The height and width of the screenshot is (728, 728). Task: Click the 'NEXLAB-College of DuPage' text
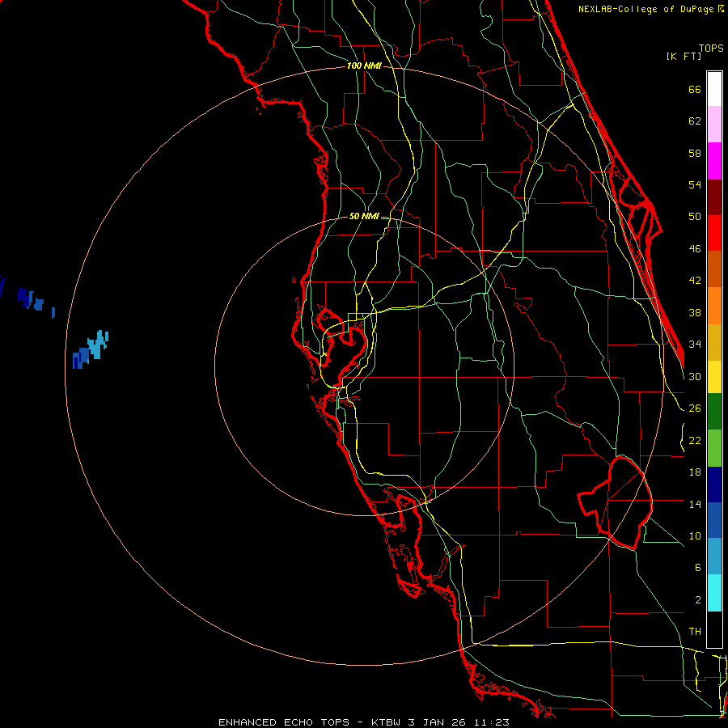coord(645,9)
